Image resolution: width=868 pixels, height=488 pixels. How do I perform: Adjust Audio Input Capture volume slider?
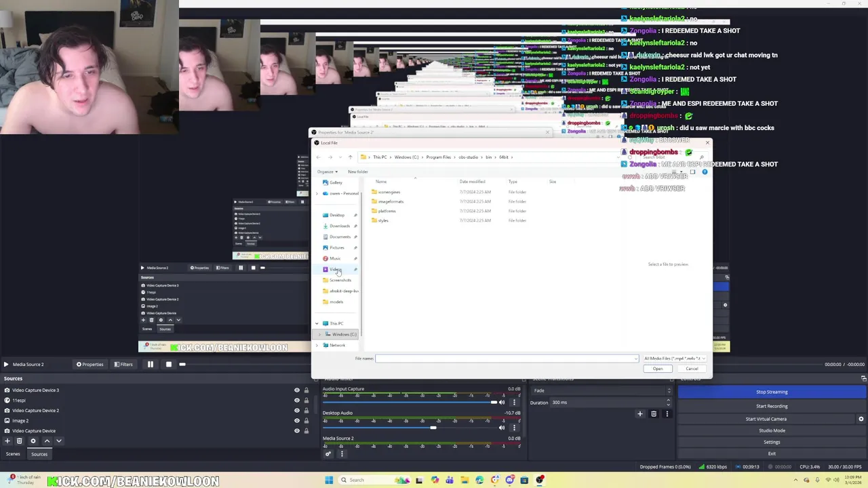pos(410,403)
